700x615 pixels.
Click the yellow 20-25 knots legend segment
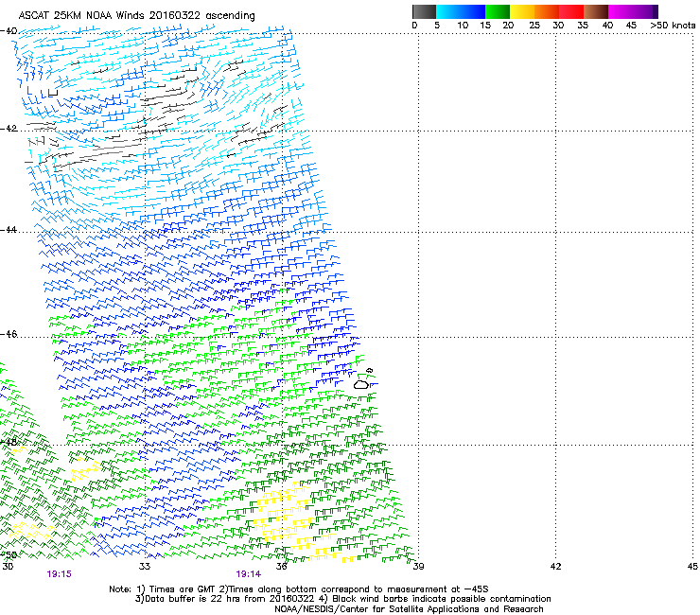522,11
